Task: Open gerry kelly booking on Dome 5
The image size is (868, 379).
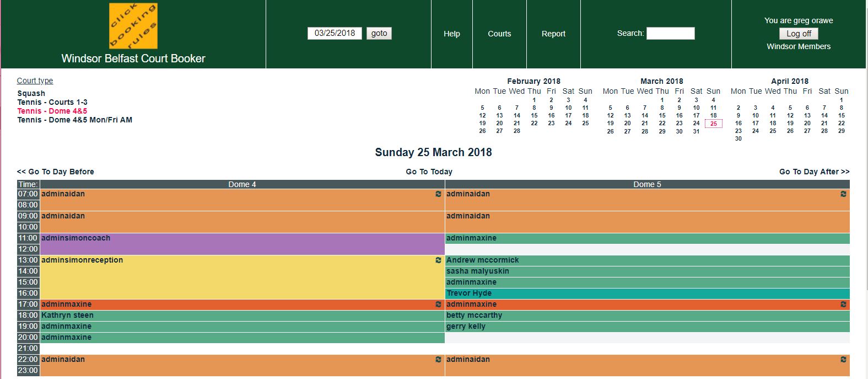Action: coord(648,327)
